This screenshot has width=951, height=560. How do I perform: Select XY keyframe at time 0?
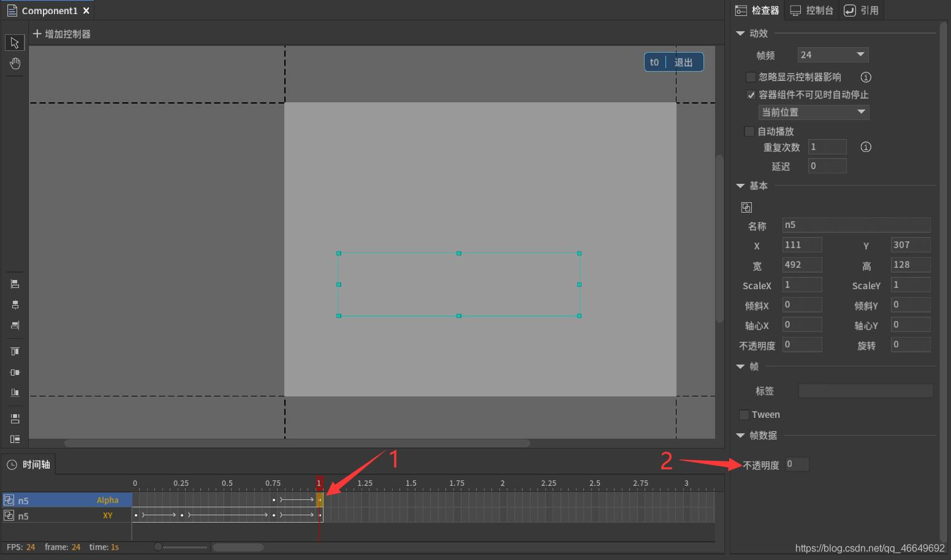(x=136, y=515)
